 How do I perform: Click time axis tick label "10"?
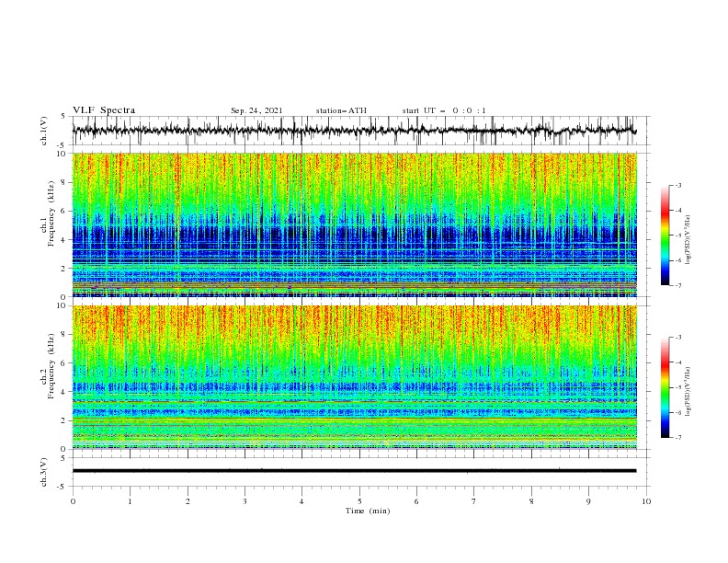tap(646, 501)
